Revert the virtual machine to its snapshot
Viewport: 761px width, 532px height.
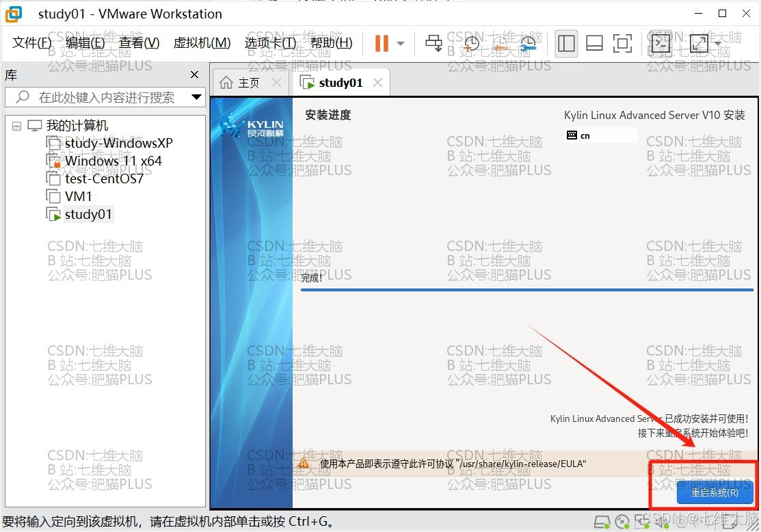(500, 43)
